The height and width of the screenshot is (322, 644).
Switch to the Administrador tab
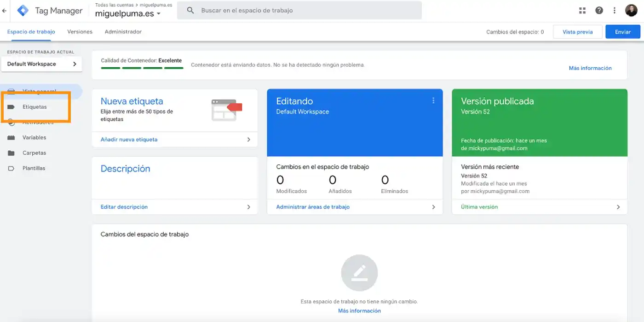tap(123, 32)
